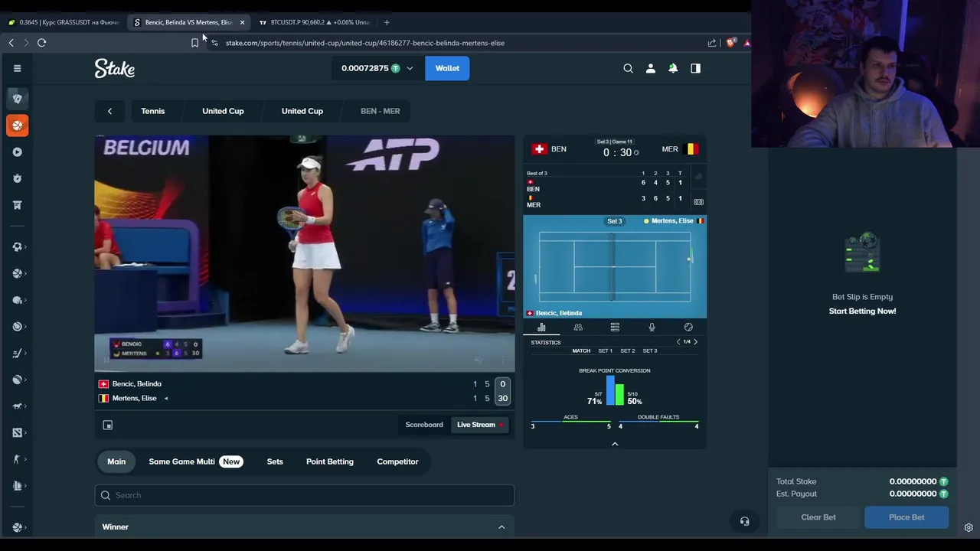This screenshot has height=551, width=980.
Task: Open the Dota 2 esports icon
Action: [x=17, y=432]
